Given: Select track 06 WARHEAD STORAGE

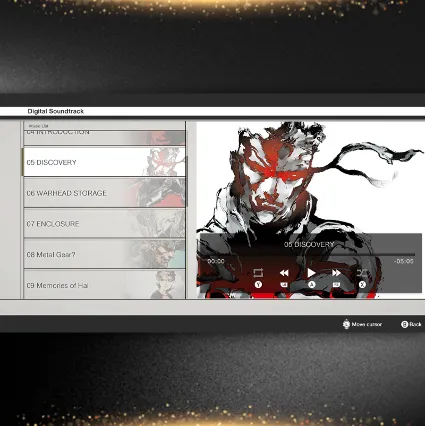Looking at the screenshot, I should tap(104, 193).
